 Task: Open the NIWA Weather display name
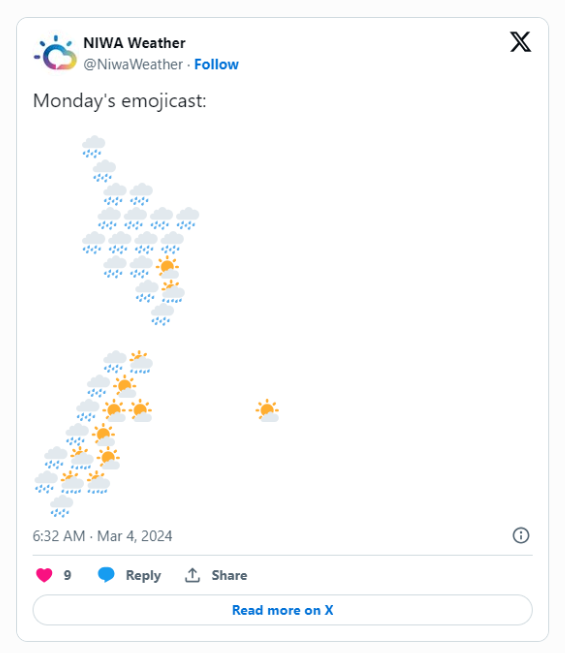[134, 43]
